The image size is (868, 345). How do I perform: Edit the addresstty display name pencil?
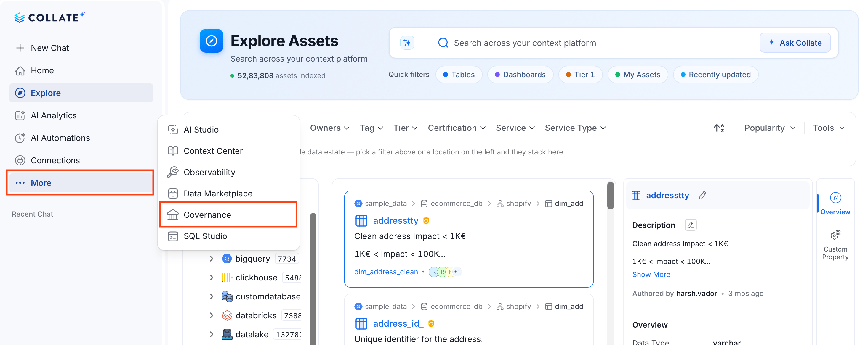click(703, 196)
